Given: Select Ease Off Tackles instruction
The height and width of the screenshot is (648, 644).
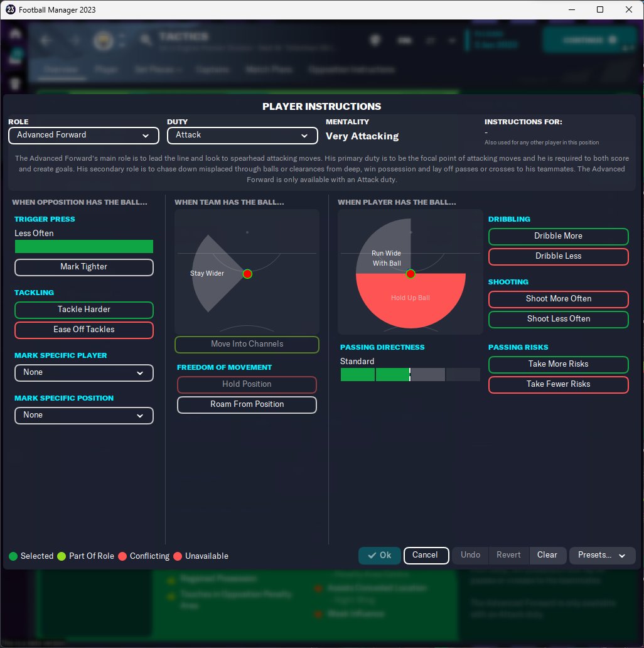Looking at the screenshot, I should tap(84, 330).
